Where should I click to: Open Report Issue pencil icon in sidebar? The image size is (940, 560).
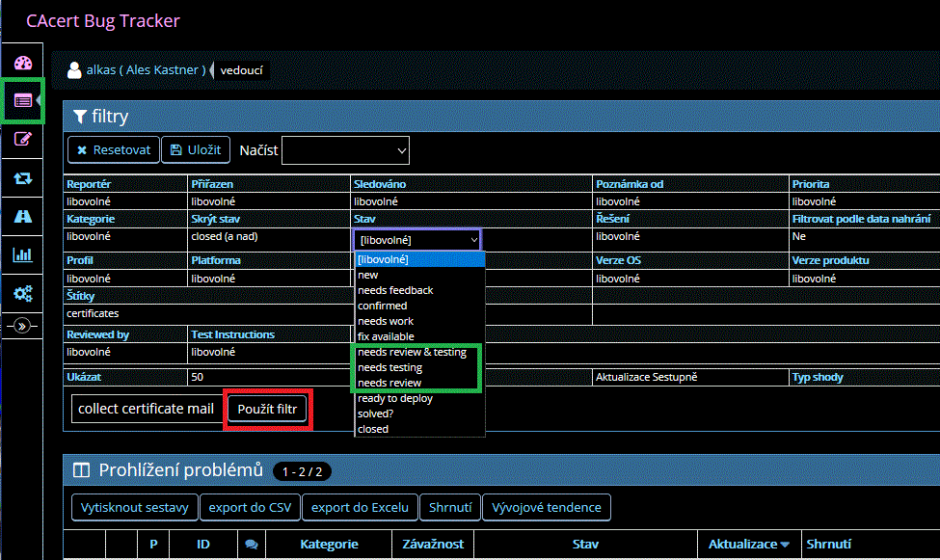coord(23,139)
